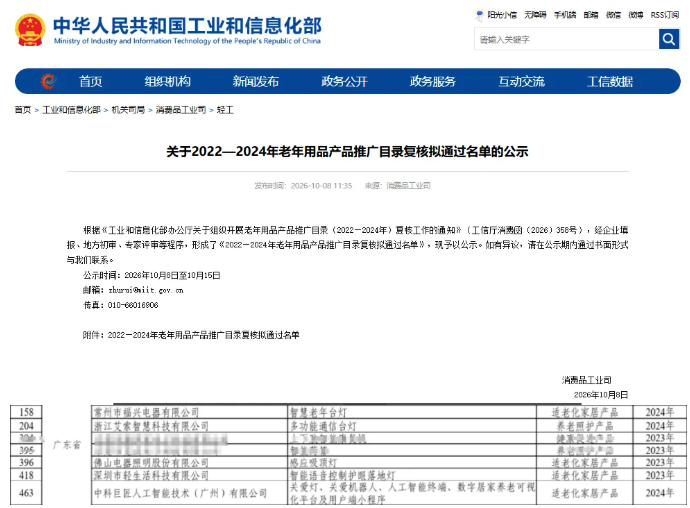The width and height of the screenshot is (690, 508).
Task: Click the 轻工 breadcrumb link
Action: [x=225, y=110]
